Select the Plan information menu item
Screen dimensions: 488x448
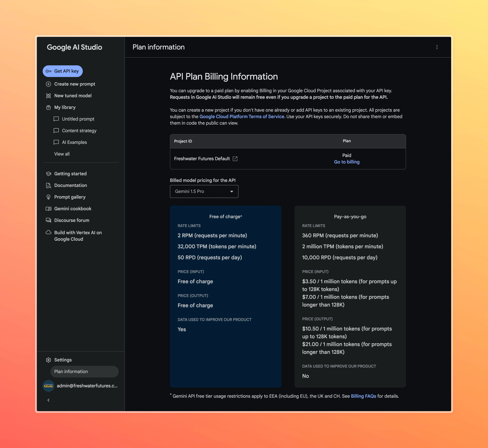pos(84,372)
